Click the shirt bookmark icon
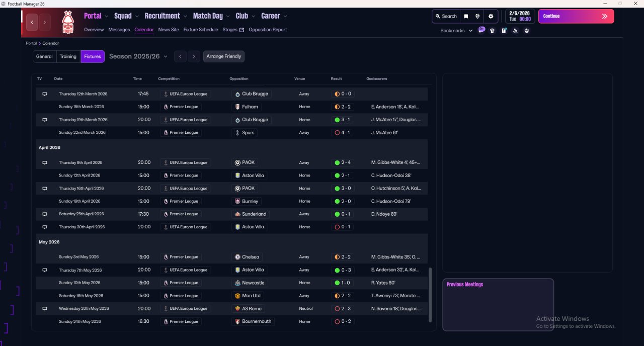The image size is (644, 346). point(492,31)
